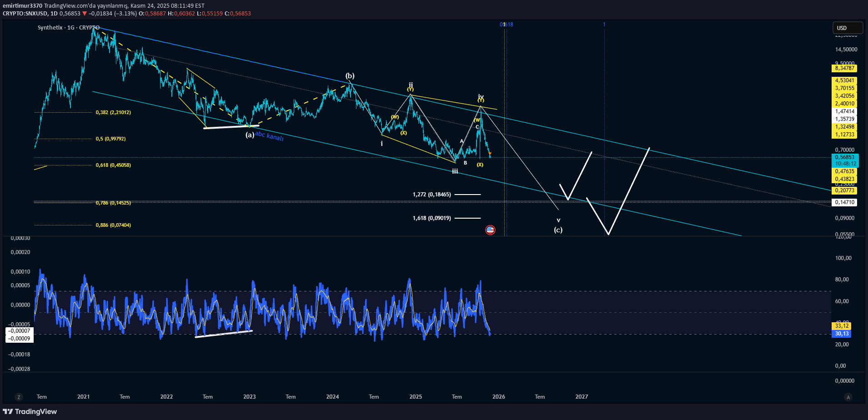Toggle the USD currency display button
868x420 pixels.
tap(848, 27)
